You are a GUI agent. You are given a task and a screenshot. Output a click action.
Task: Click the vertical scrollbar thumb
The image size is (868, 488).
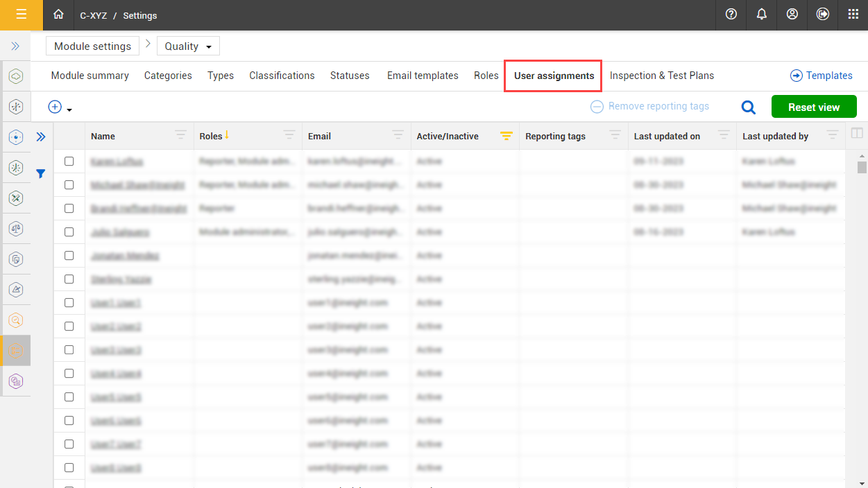[862, 167]
